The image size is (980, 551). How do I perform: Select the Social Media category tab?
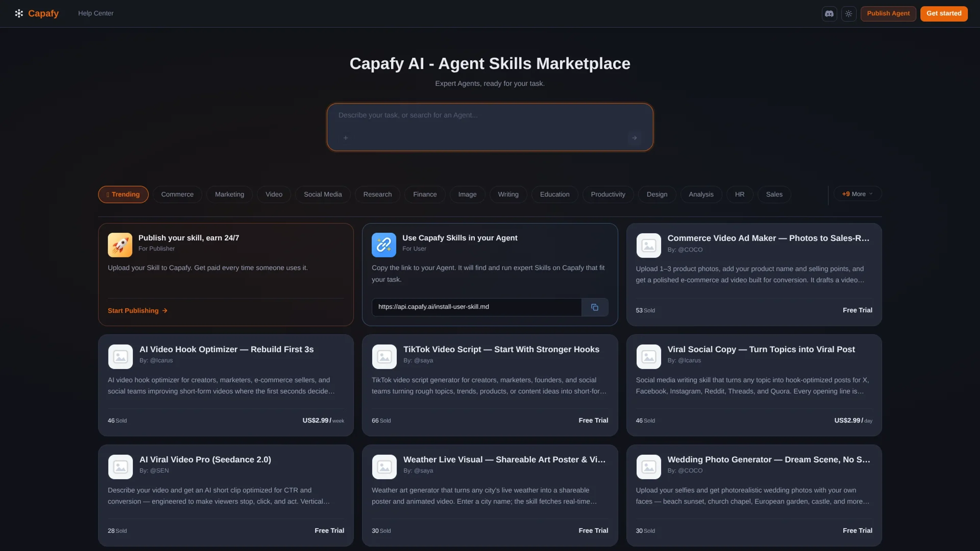323,194
